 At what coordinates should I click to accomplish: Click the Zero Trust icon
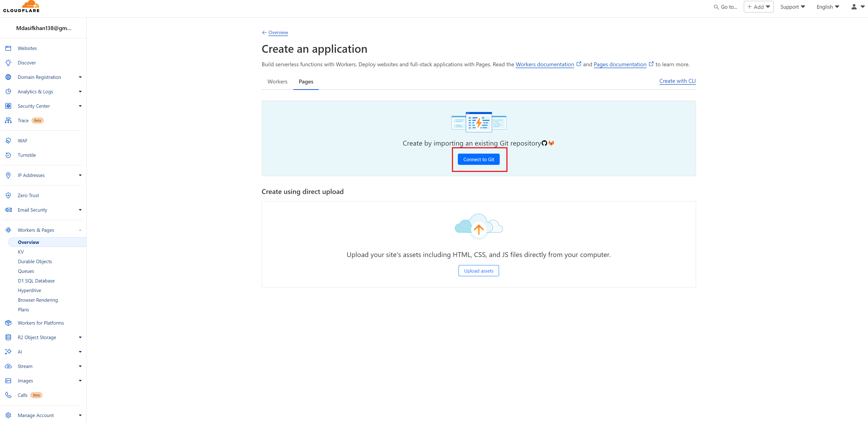[x=8, y=195]
